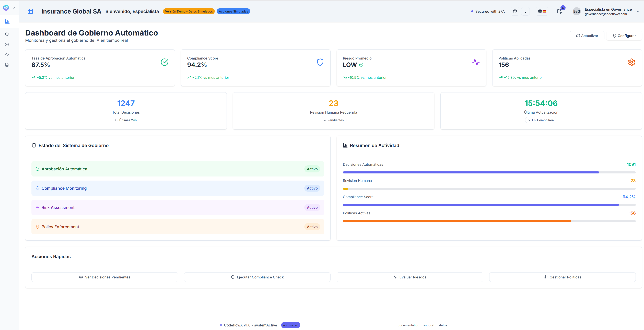Open the document report icon in sidebar
This screenshot has height=330, width=644.
(x=7, y=65)
